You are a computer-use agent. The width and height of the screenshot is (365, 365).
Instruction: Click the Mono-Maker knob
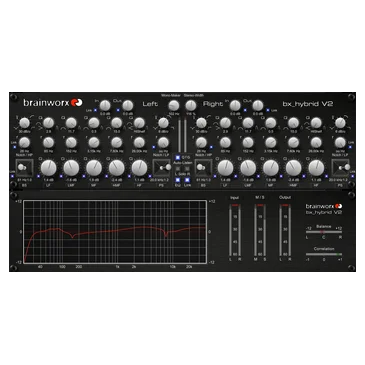pos(173,106)
